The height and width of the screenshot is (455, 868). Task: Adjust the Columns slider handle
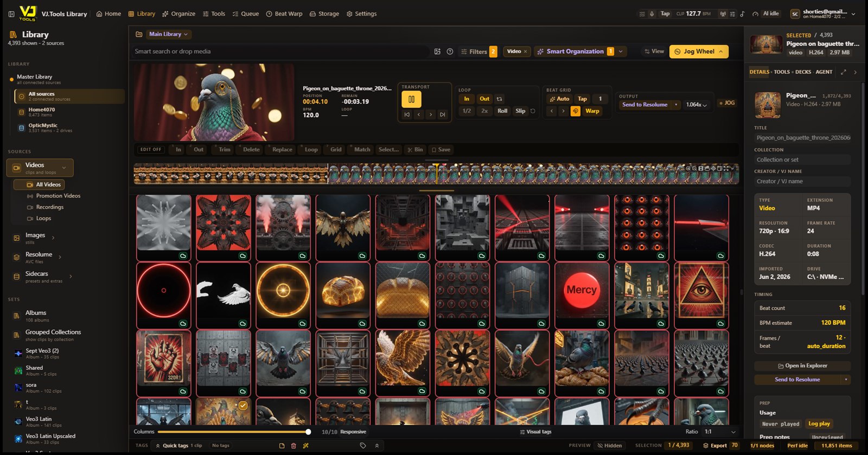[308, 432]
